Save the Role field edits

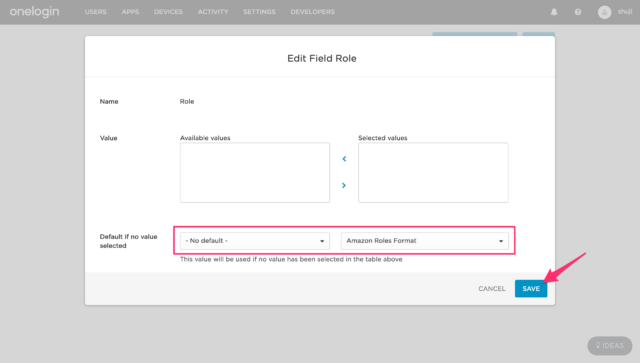tap(531, 289)
